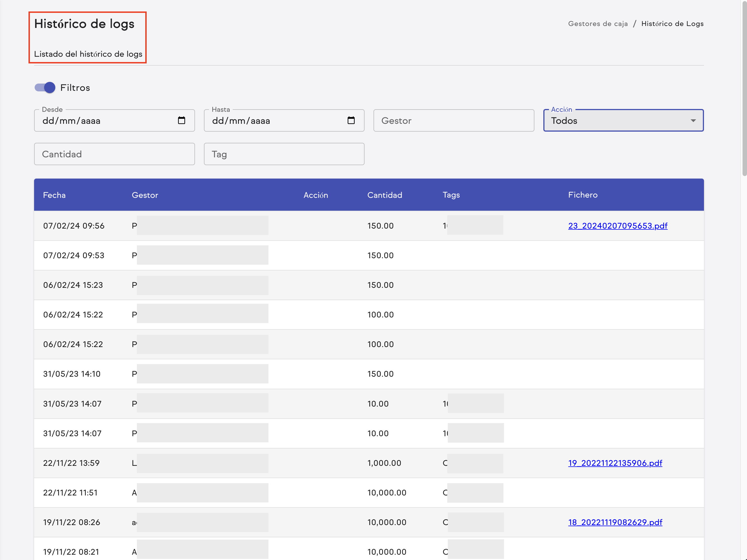Click the Cantidad column header
This screenshot has height=560, width=747.
pyautogui.click(x=384, y=195)
